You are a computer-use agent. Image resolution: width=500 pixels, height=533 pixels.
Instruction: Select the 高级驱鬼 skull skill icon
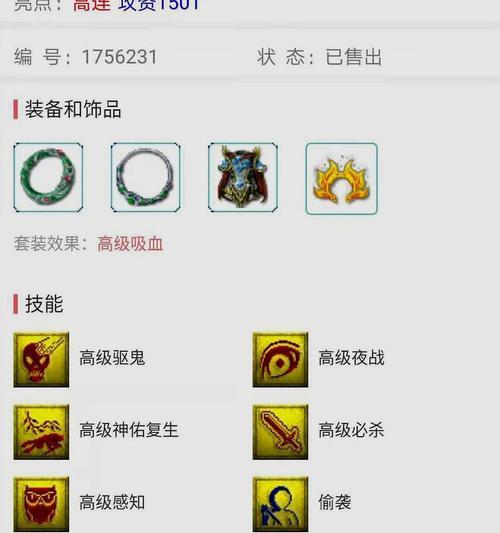coord(41,360)
